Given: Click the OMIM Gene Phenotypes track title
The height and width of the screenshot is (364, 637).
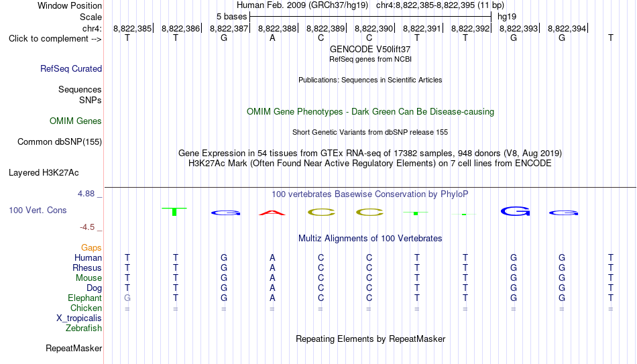Looking at the screenshot, I should click(x=370, y=112).
